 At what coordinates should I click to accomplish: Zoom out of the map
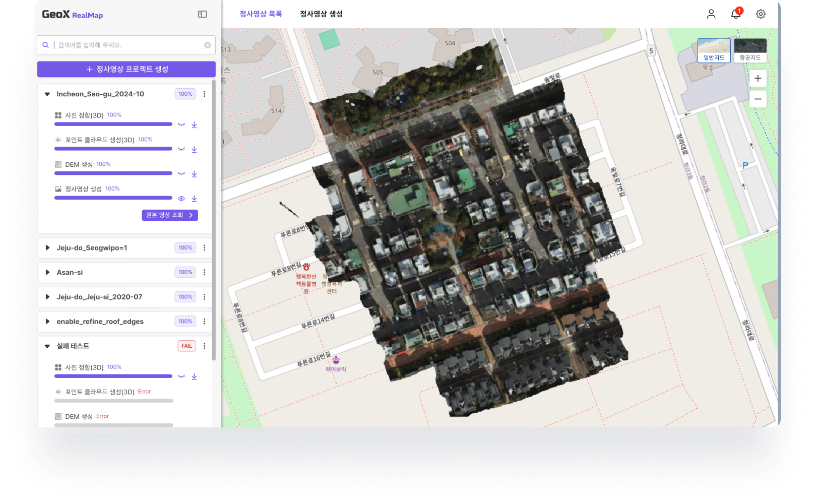(x=758, y=99)
